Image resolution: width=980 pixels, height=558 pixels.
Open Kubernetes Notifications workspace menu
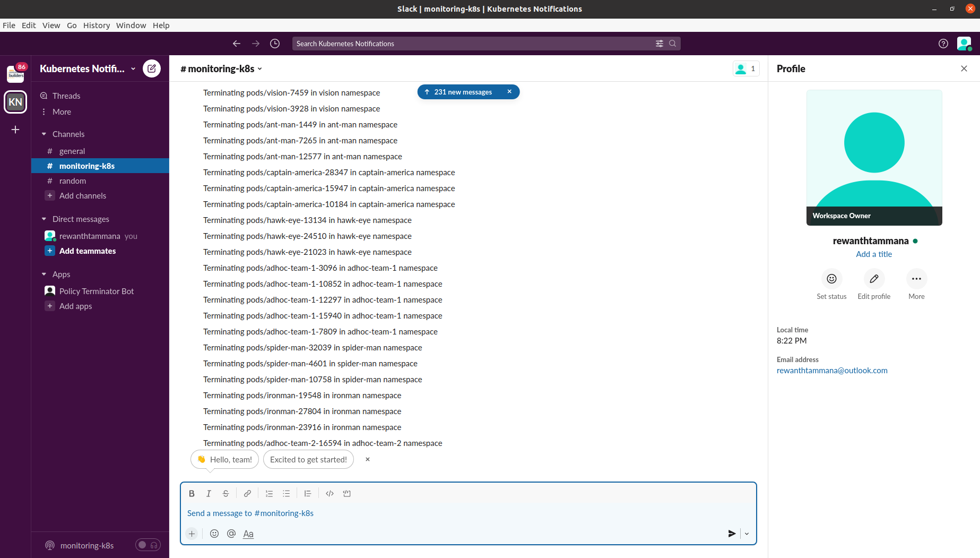point(88,68)
